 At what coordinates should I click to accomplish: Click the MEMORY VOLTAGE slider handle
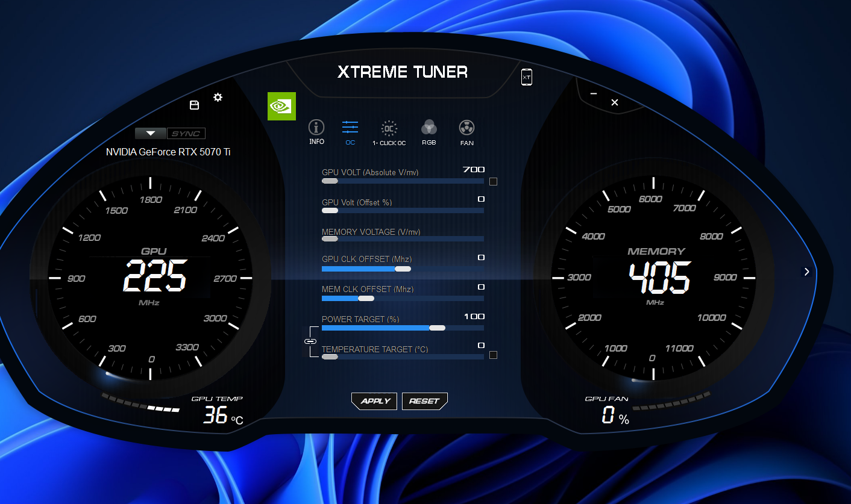[330, 239]
